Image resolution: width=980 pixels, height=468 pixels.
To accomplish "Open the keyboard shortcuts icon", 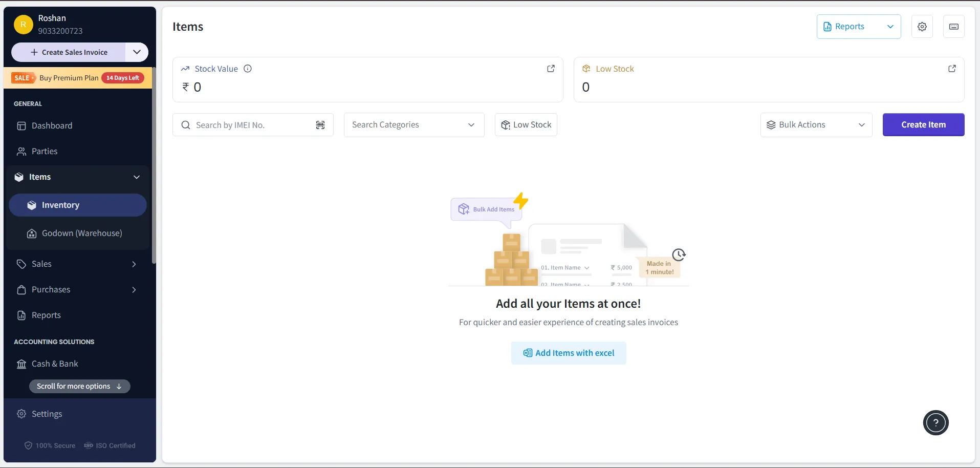I will pos(953,27).
